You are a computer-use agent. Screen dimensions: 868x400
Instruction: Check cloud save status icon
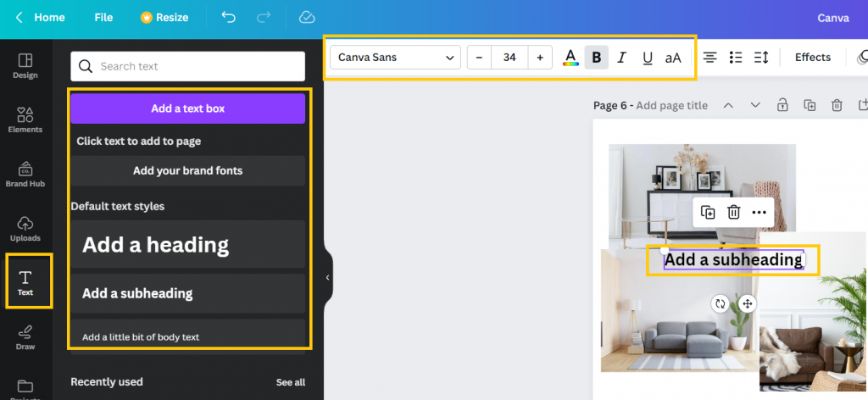[x=307, y=17]
